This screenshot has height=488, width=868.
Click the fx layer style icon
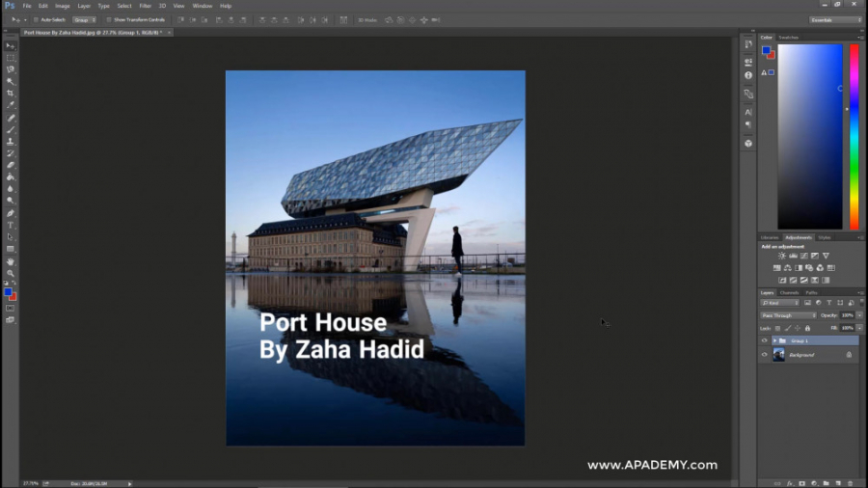tap(789, 482)
